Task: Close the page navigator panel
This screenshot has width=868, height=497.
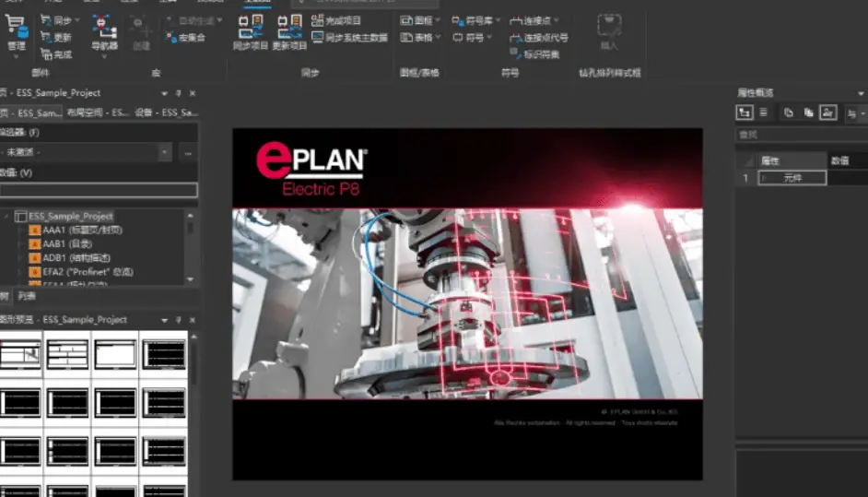Action: [192, 94]
